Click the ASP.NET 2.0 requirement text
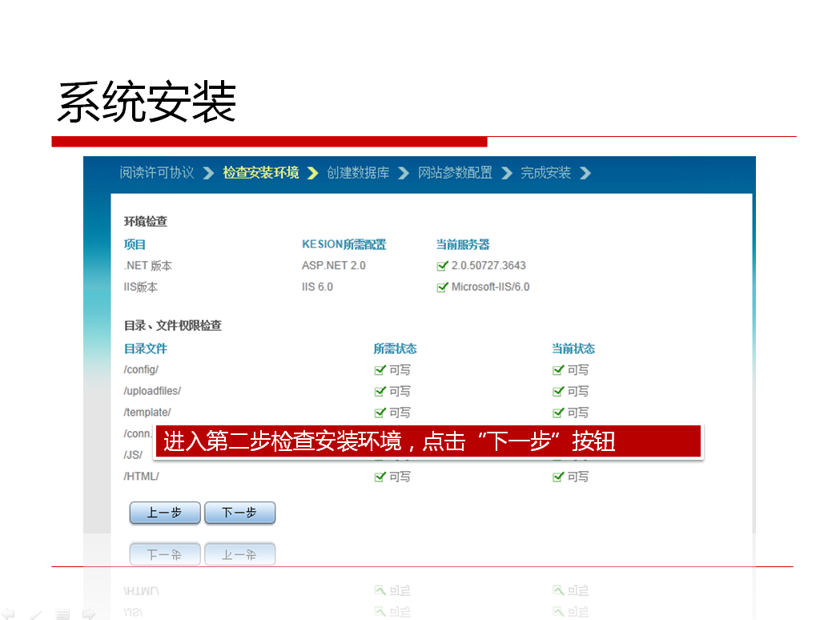The image size is (840, 620). click(334, 266)
